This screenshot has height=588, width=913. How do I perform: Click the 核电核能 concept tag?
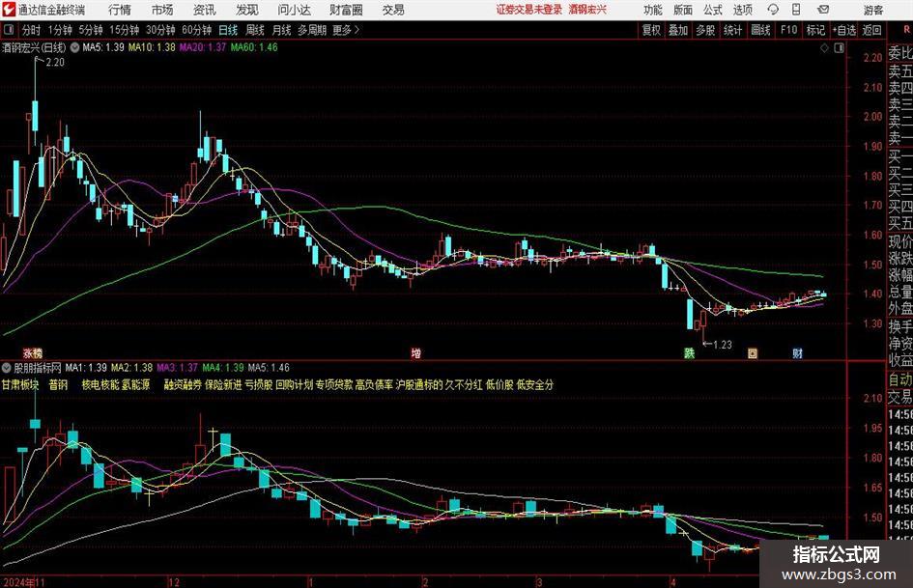point(100,385)
